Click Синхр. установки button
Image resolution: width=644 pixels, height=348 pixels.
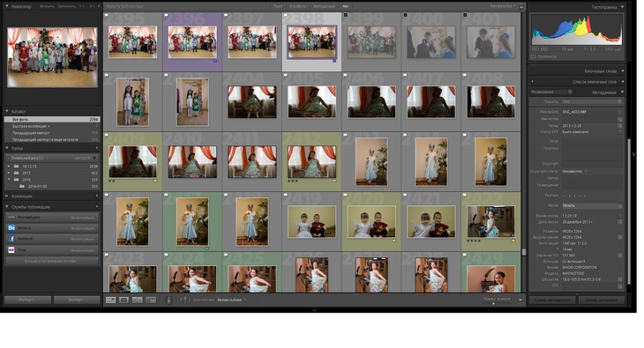(602, 300)
